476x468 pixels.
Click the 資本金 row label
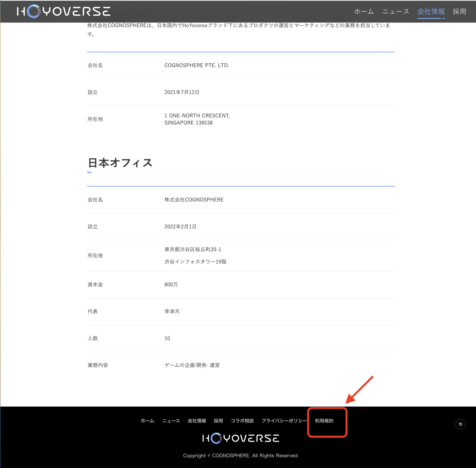click(x=95, y=284)
